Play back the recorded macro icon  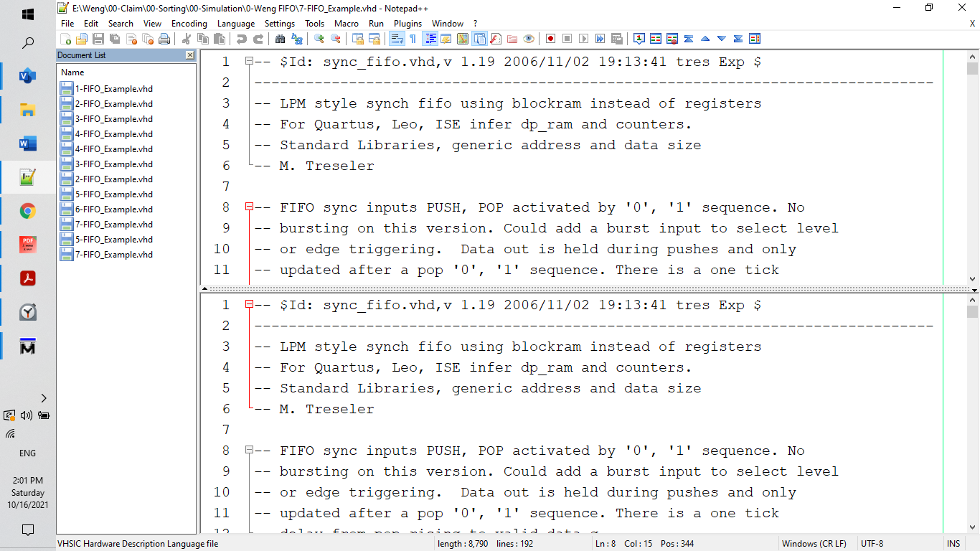click(583, 39)
